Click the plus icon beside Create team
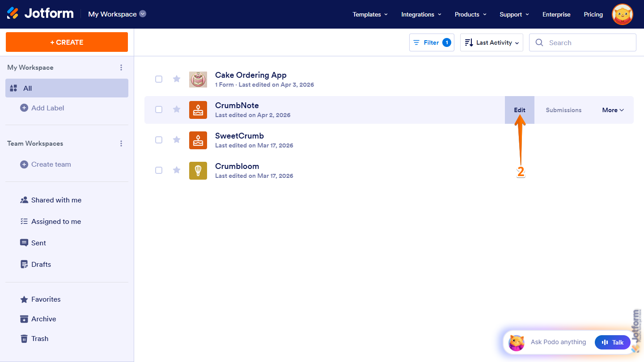The width and height of the screenshot is (644, 362). tap(24, 164)
